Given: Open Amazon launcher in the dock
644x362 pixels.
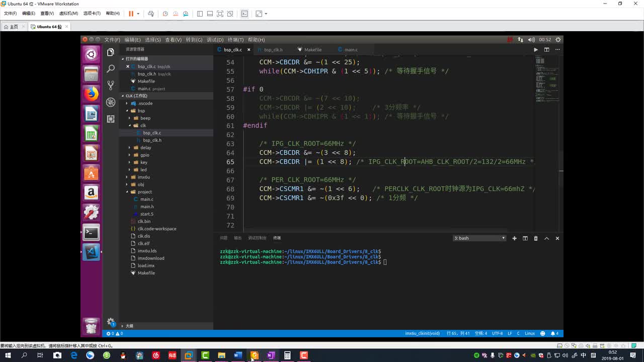Looking at the screenshot, I should [91, 193].
